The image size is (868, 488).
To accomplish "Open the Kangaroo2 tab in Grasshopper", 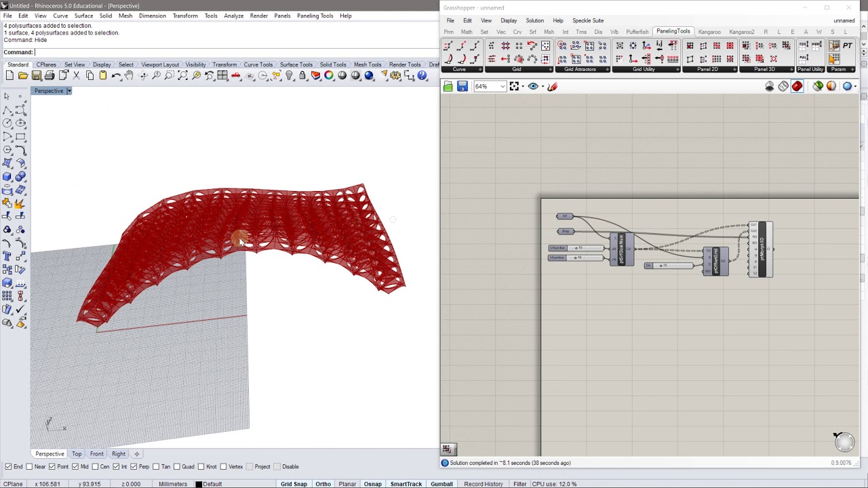I will click(741, 32).
